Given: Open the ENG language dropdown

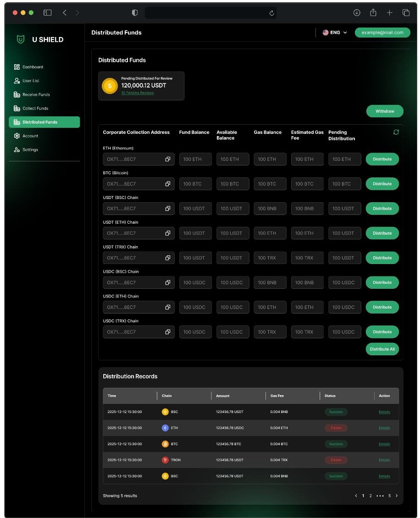Looking at the screenshot, I should point(335,33).
